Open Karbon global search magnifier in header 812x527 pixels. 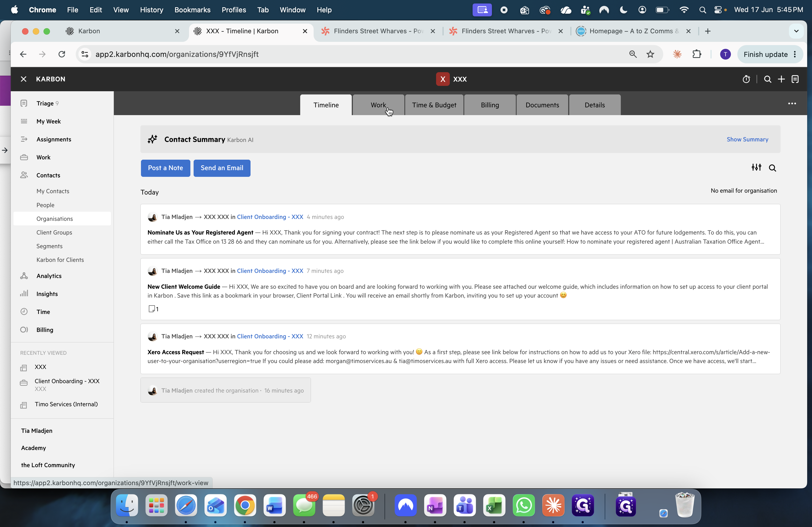(x=768, y=79)
